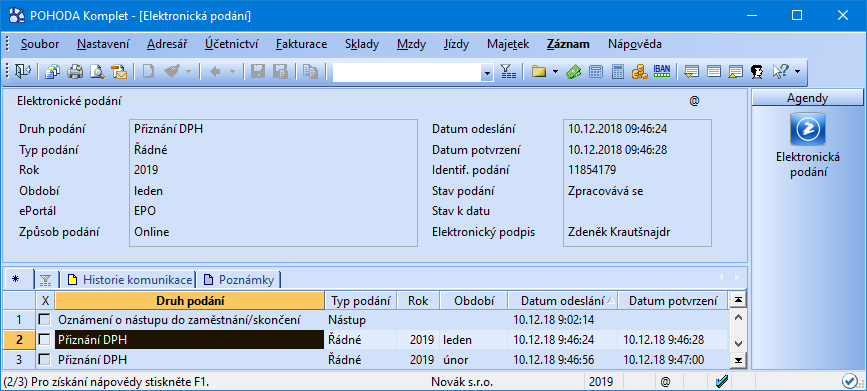
Task: Open the Sklady menu
Action: [x=362, y=44]
